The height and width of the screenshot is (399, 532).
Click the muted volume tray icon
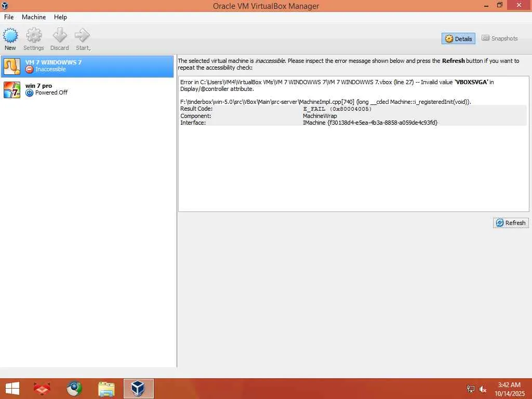[483, 389]
